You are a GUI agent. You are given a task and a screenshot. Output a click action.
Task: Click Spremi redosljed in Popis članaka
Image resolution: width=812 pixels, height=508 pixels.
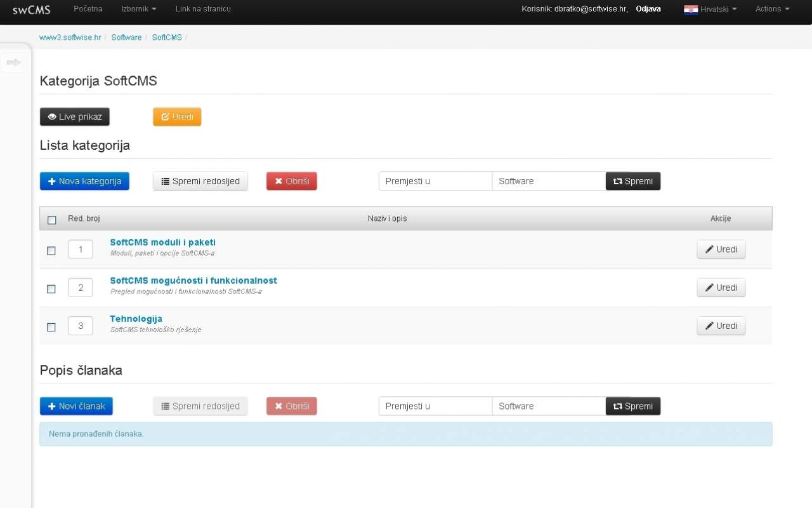[200, 406]
